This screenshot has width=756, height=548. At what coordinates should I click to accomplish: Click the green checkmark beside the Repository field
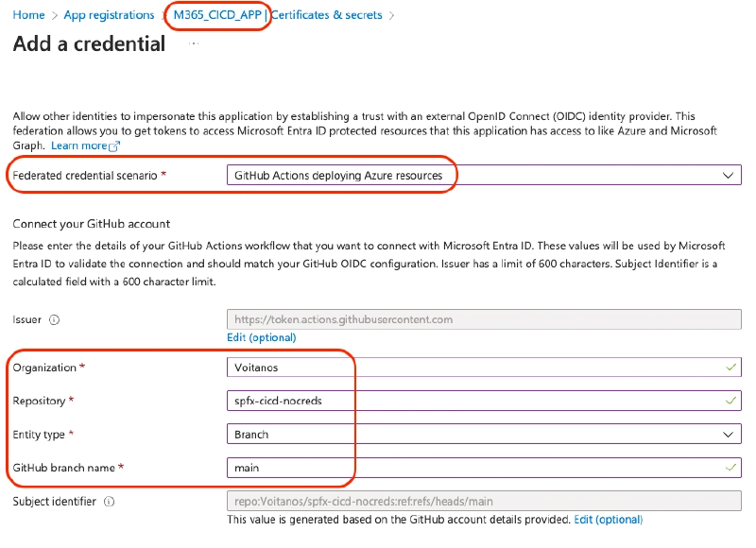pyautogui.click(x=730, y=401)
